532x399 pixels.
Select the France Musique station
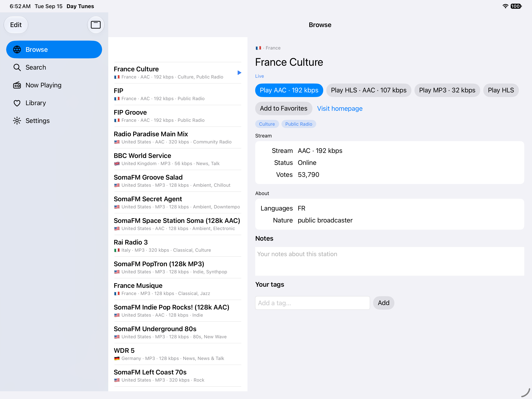[x=177, y=289]
